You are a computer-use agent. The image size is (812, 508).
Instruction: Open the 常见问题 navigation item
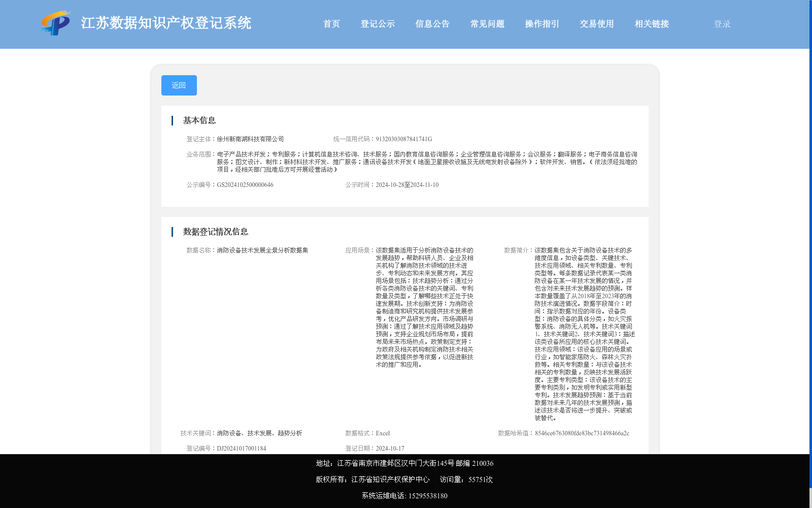487,24
